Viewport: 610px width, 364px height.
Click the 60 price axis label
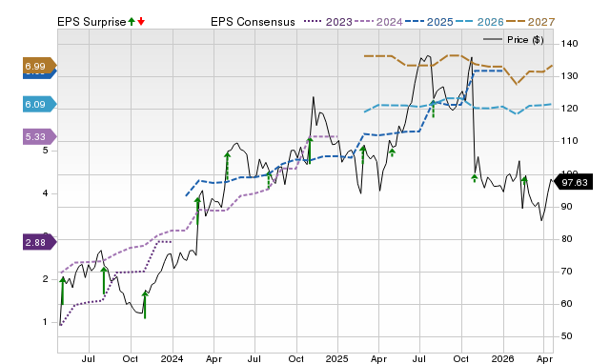(x=566, y=304)
